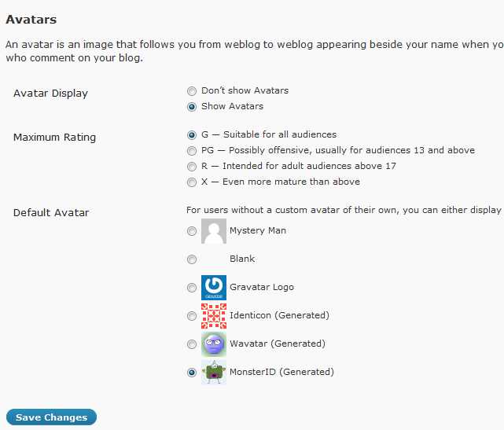Enable the Show Avatars radio option
504x430 pixels.
192,107
